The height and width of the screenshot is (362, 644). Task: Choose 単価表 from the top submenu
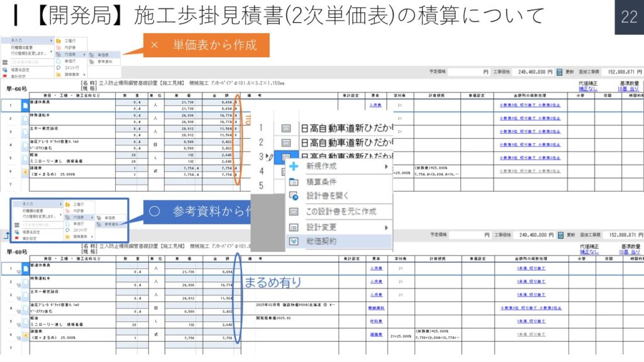click(x=102, y=55)
